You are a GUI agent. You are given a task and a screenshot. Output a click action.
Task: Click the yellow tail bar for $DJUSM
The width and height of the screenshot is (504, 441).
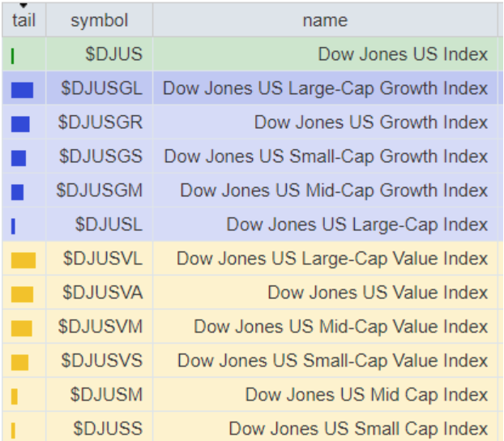pos(15,396)
